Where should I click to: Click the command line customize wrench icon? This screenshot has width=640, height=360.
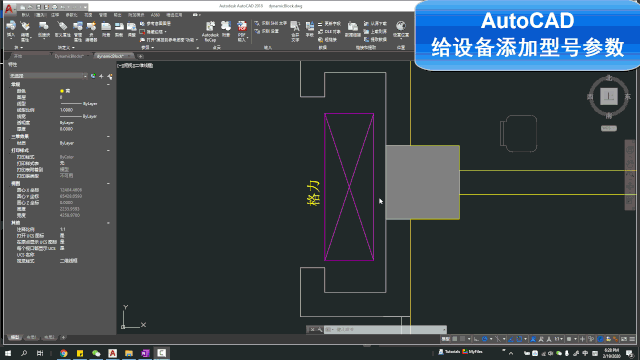(x=320, y=329)
